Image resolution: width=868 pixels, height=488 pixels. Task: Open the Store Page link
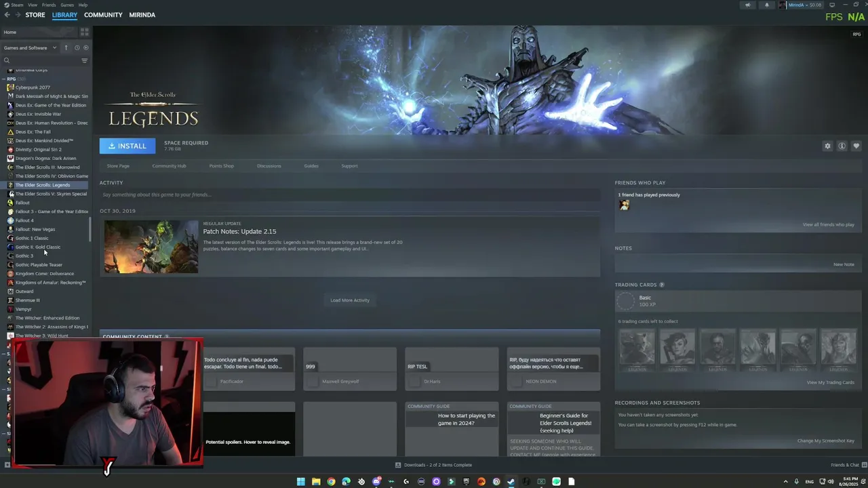point(118,165)
